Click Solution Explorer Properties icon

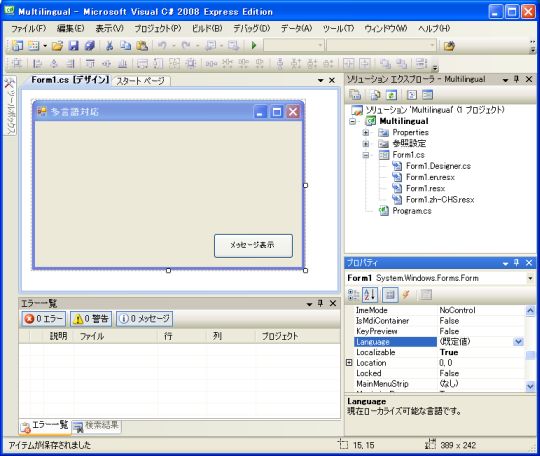coord(355,95)
